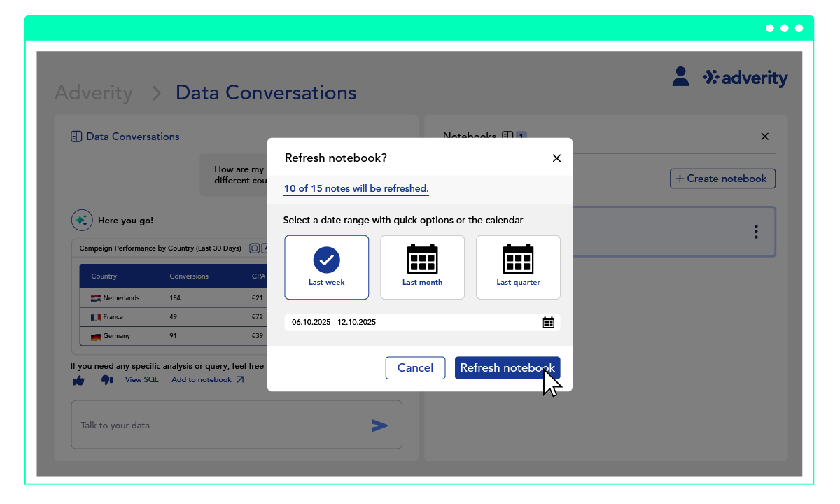Pick the Last quarter date range
Viewport: 840px width, 504px height.
(518, 267)
